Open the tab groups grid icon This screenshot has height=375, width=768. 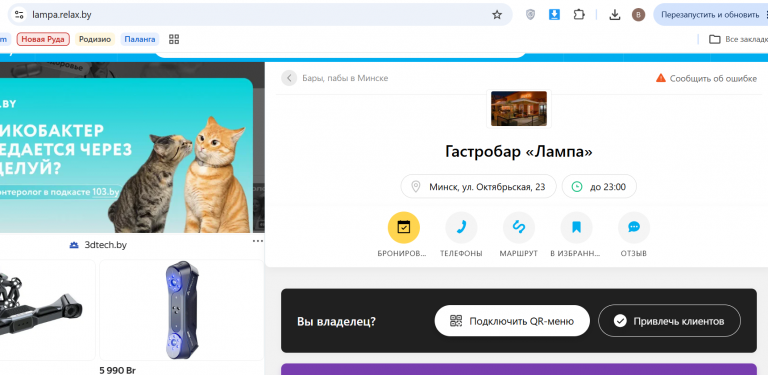(x=174, y=39)
